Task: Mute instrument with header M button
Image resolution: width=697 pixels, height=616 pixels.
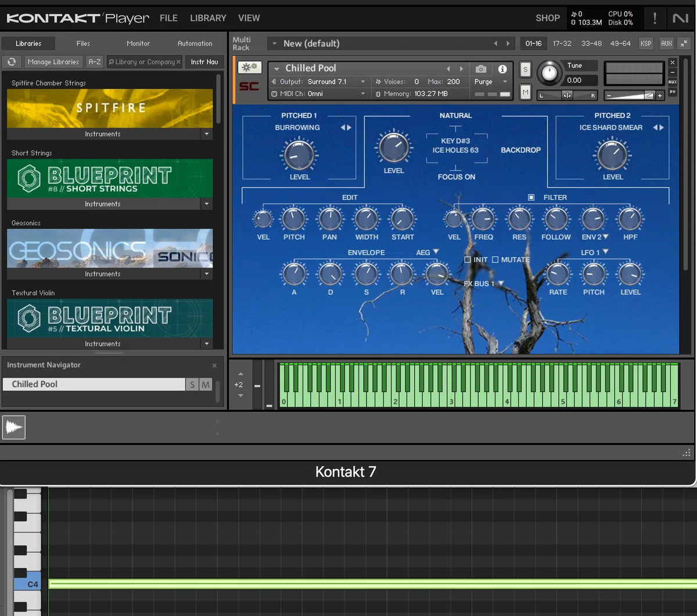Action: [x=525, y=92]
